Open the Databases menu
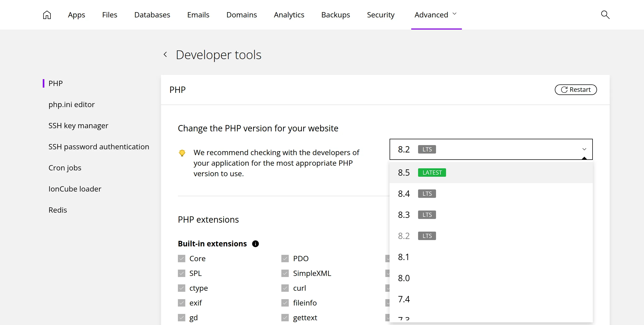 [x=152, y=15]
